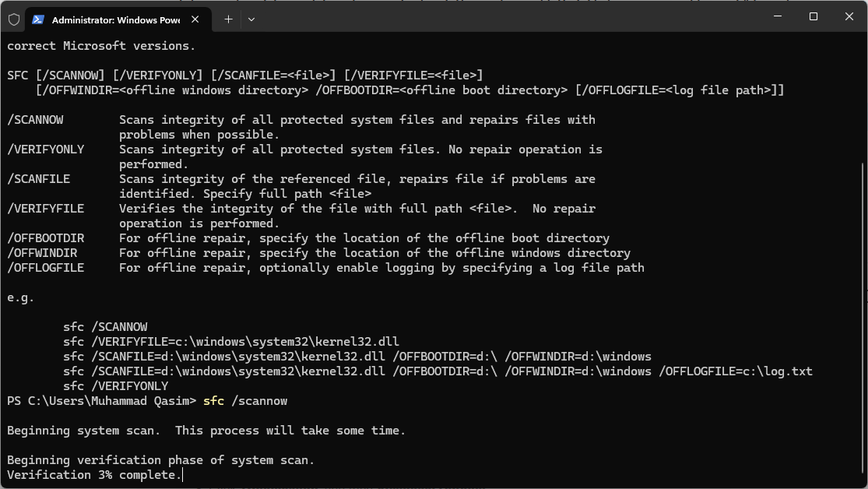Viewport: 868px width, 489px height.
Task: Click the 'Beginning system scan' output line
Action: coord(206,431)
